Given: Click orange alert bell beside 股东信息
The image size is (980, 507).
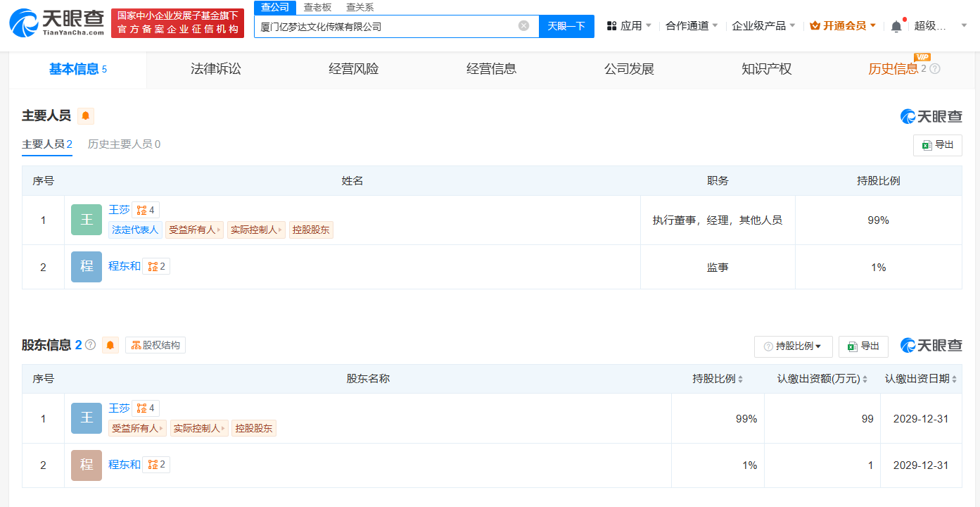Looking at the screenshot, I should [110, 345].
